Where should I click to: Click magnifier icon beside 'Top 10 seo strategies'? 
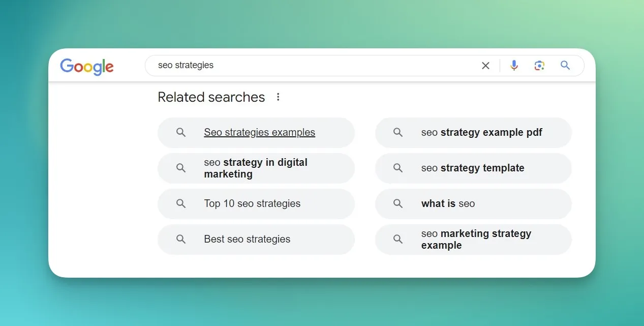point(181,204)
